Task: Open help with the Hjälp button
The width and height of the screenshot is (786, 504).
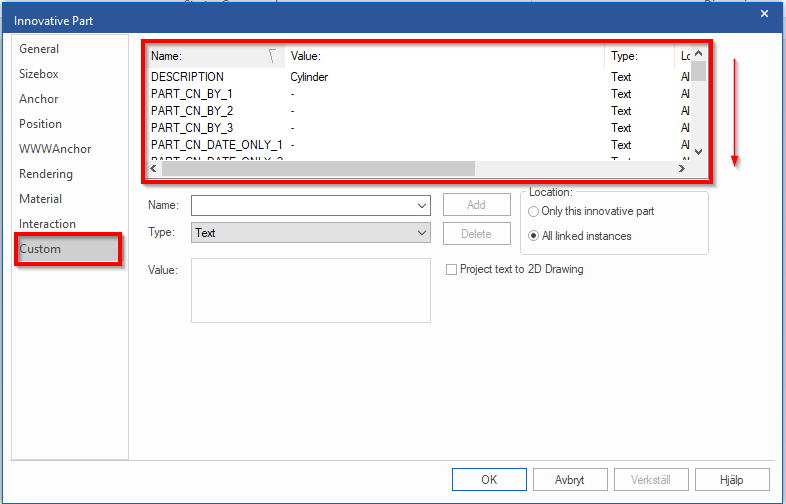Action: [732, 480]
